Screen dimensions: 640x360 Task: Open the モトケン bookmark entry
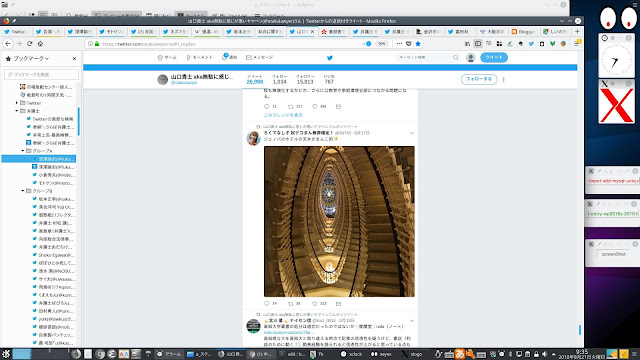(x=53, y=183)
